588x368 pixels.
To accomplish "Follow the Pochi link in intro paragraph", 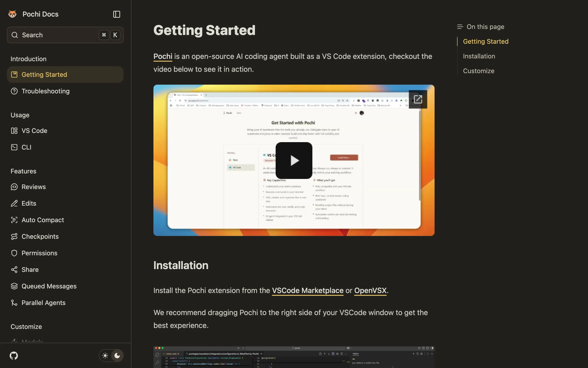I will pos(163,57).
